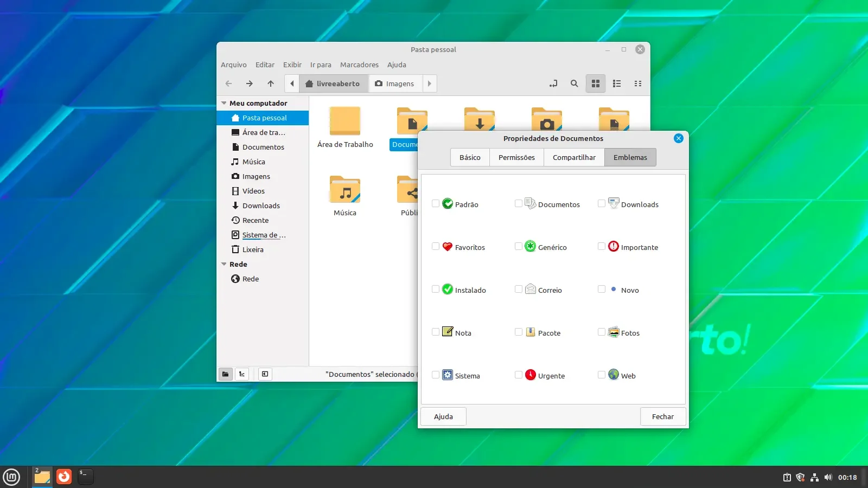This screenshot has width=868, height=488.
Task: Tick the Urgente emblem checkbox
Action: (x=519, y=375)
